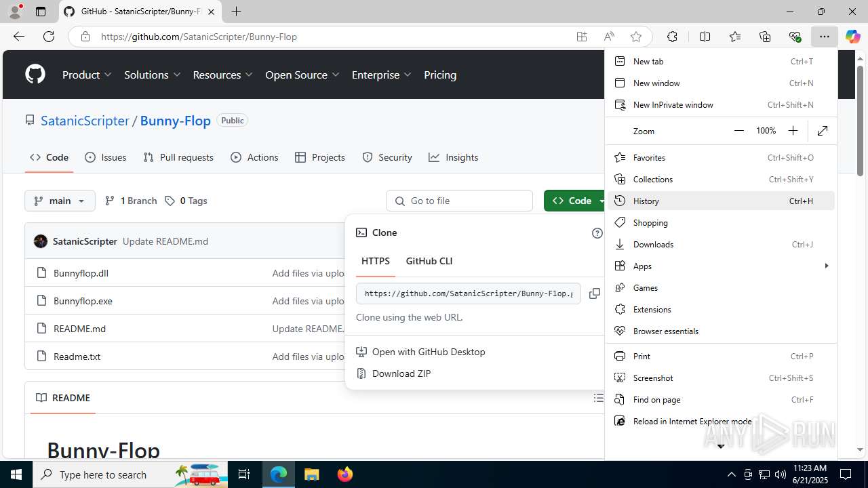
Task: Open the Copilot icon
Action: pos(852,37)
